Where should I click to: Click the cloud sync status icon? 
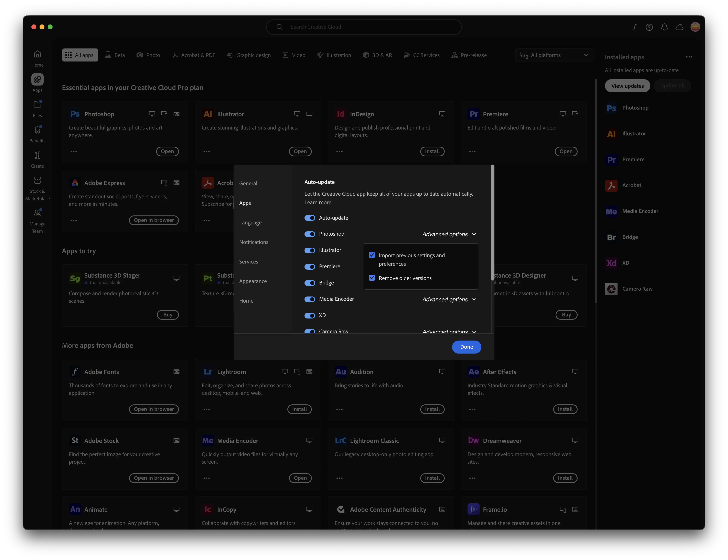point(679,27)
